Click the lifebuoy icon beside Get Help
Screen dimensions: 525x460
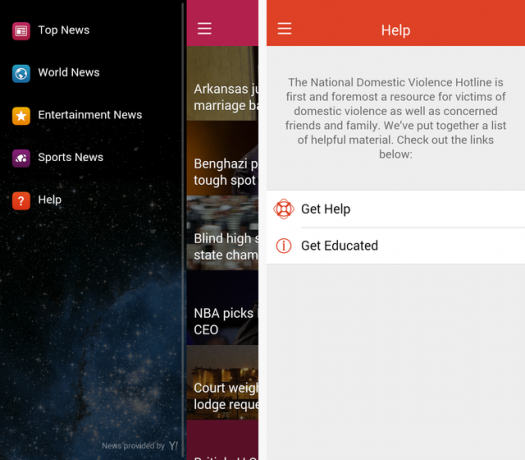284,209
